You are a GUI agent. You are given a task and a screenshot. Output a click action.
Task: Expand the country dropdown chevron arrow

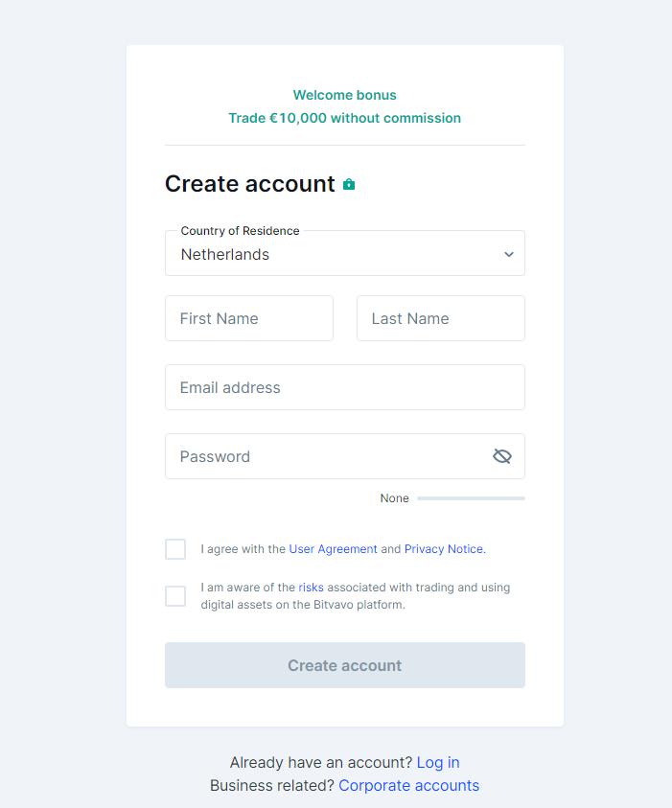tap(509, 254)
